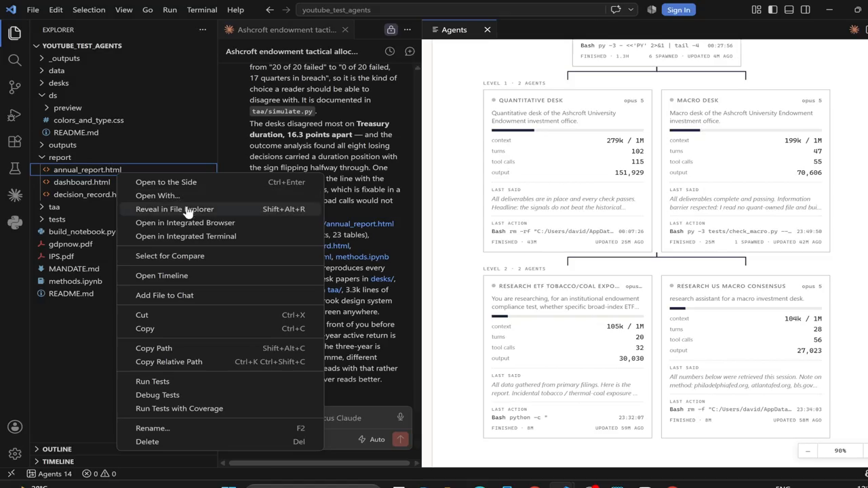The height and width of the screenshot is (488, 868).
Task: Click the VS Code logo in title bar
Action: 11,10
